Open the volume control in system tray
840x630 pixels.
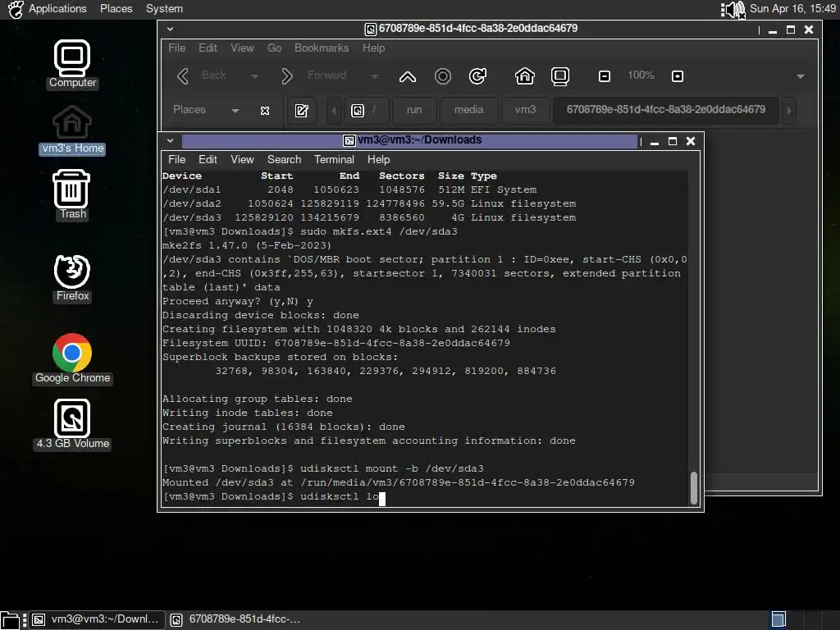coord(733,9)
